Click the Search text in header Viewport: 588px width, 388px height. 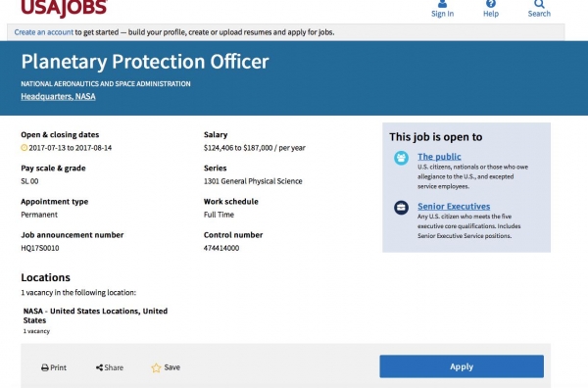(539, 14)
